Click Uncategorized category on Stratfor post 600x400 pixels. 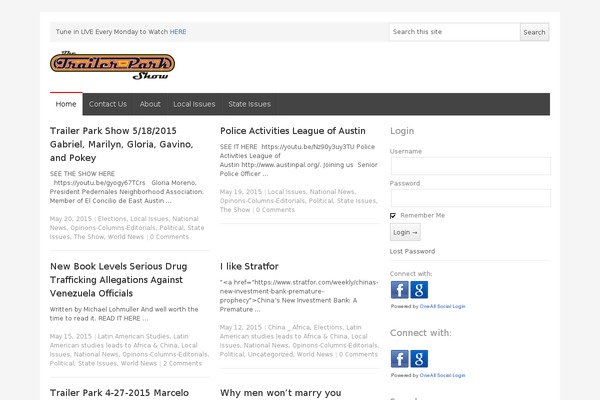click(270, 354)
